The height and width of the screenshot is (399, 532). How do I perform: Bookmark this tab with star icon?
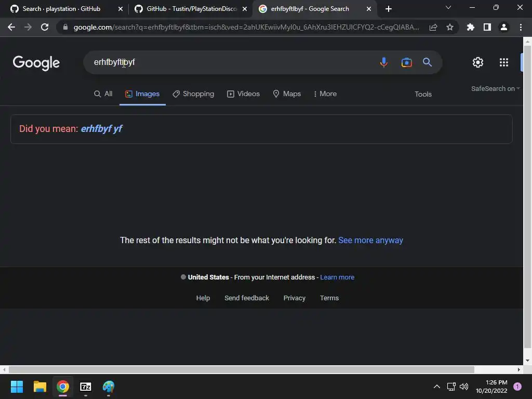coord(450,27)
